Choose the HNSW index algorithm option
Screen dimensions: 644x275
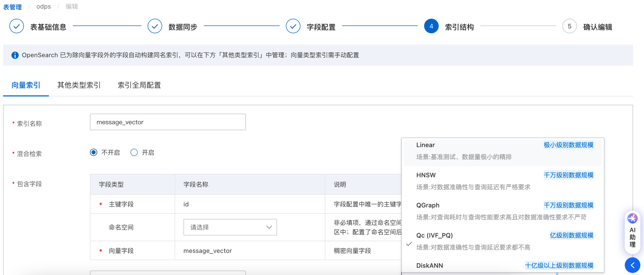503,181
